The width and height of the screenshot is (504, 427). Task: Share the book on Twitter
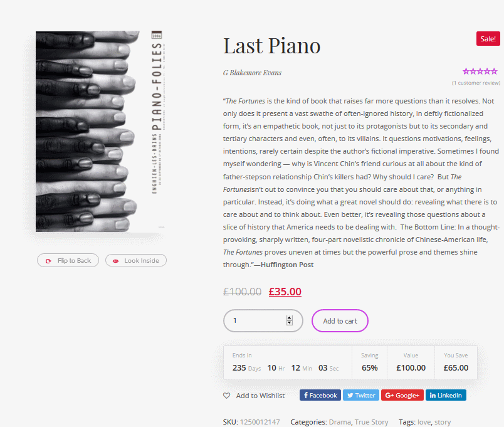coord(361,395)
